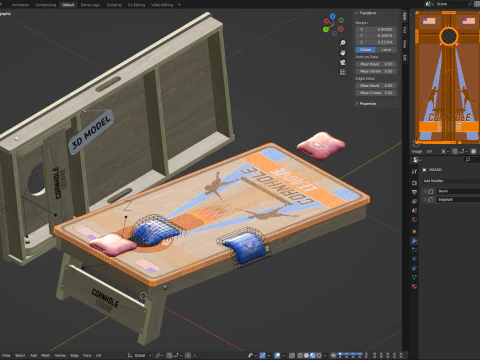
Task: Open the viewport Mesh menu
Action: (46, 355)
